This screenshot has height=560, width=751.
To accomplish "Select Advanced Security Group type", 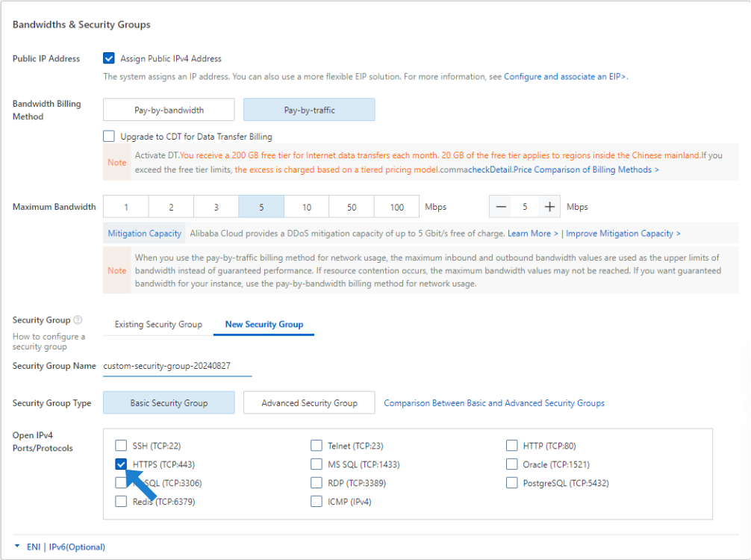I will (x=309, y=403).
